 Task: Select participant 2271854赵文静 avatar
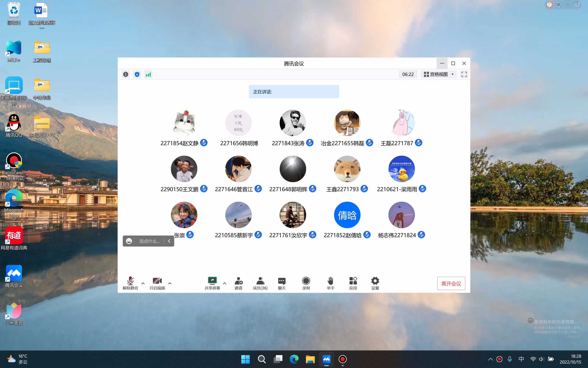[x=184, y=123]
